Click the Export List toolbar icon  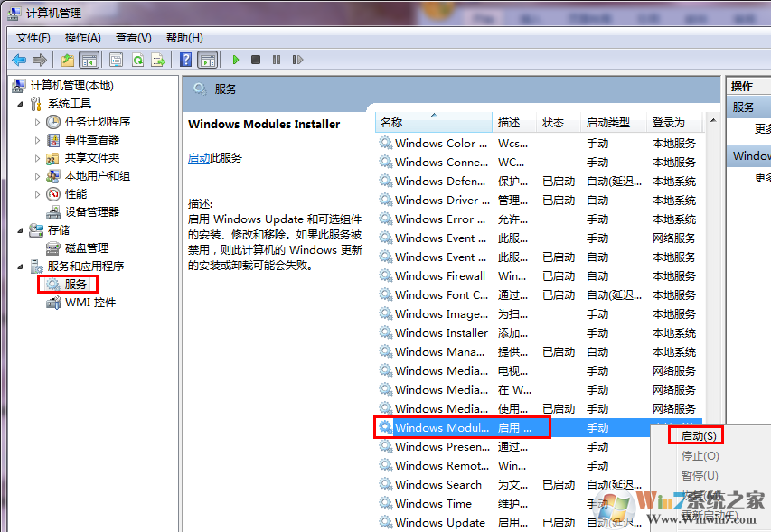158,60
